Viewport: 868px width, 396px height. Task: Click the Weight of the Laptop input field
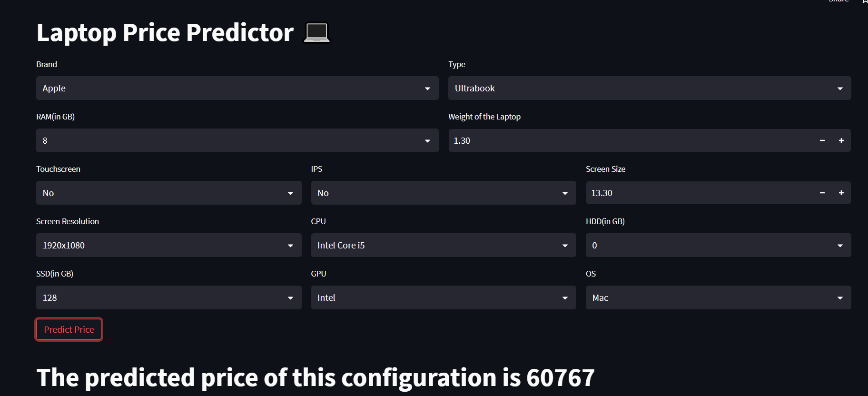coord(571,140)
